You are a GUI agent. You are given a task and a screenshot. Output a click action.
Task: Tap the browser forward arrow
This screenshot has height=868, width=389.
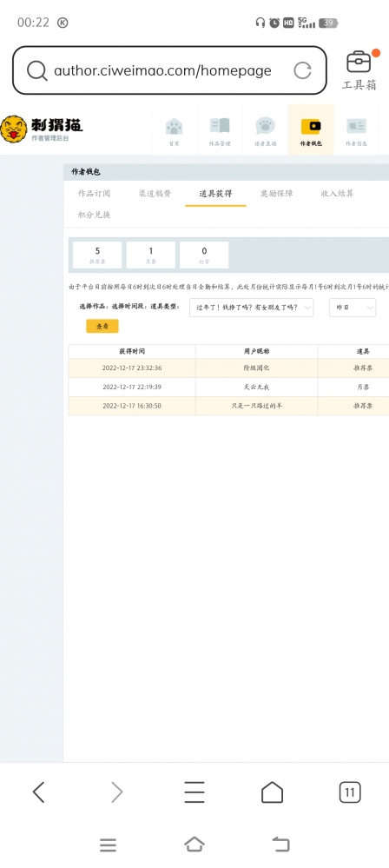(x=116, y=792)
